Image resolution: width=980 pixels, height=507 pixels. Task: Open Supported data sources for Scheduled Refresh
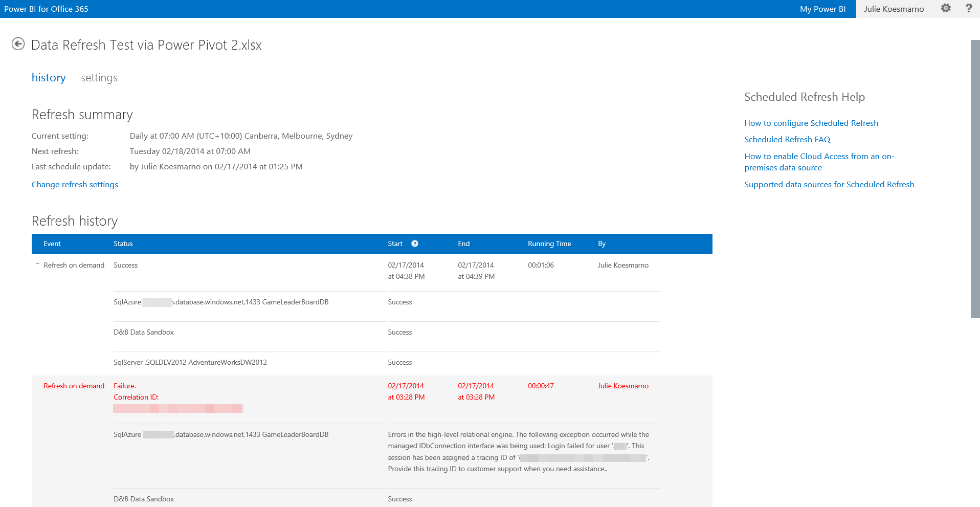[829, 185]
